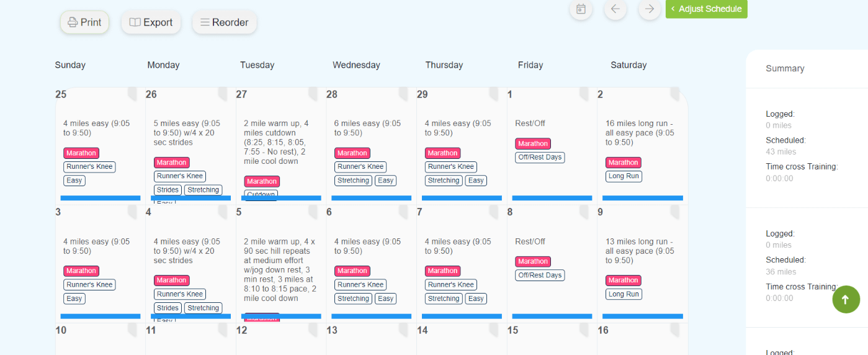Click the corner note icon on day 29
868x355 pixels.
click(494, 94)
